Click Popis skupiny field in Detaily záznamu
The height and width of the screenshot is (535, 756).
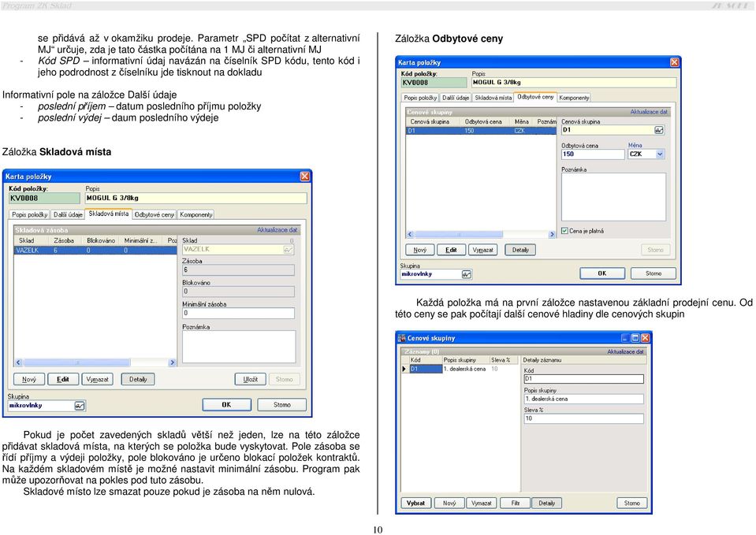(x=584, y=399)
